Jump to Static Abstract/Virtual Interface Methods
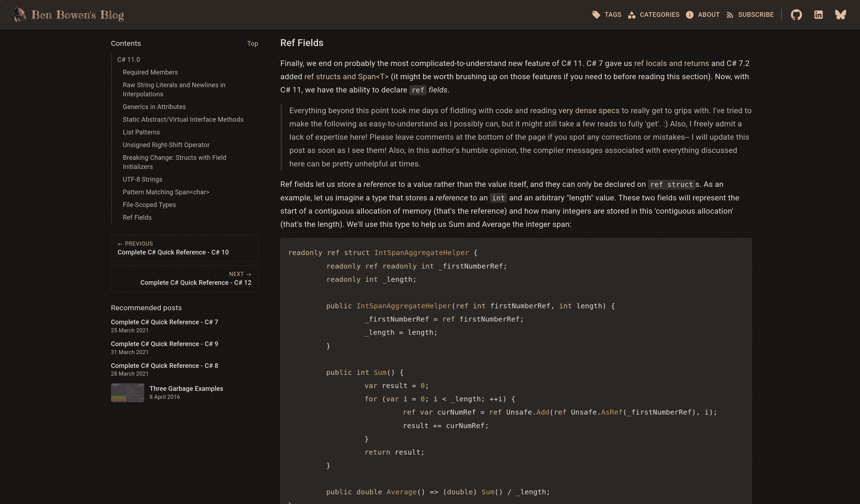Viewport: 860px width, 504px height. [x=183, y=119]
